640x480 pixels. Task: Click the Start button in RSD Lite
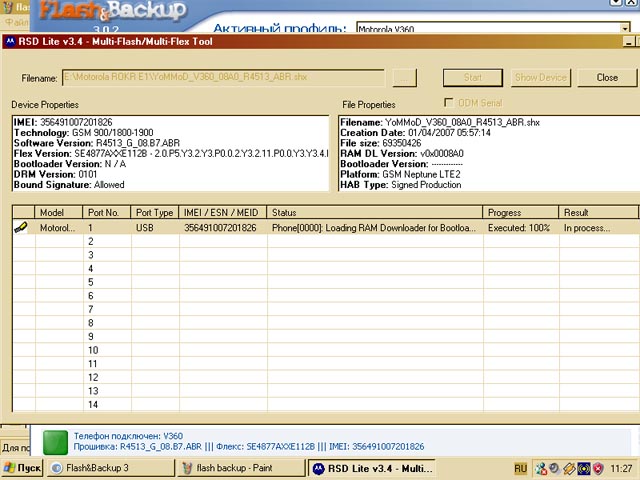(473, 78)
